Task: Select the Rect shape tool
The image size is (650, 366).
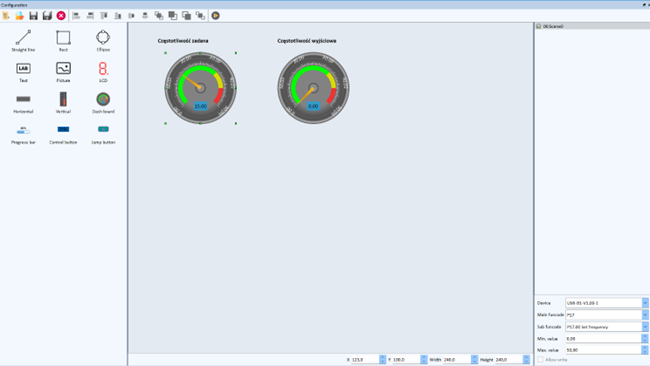Action: pyautogui.click(x=63, y=41)
